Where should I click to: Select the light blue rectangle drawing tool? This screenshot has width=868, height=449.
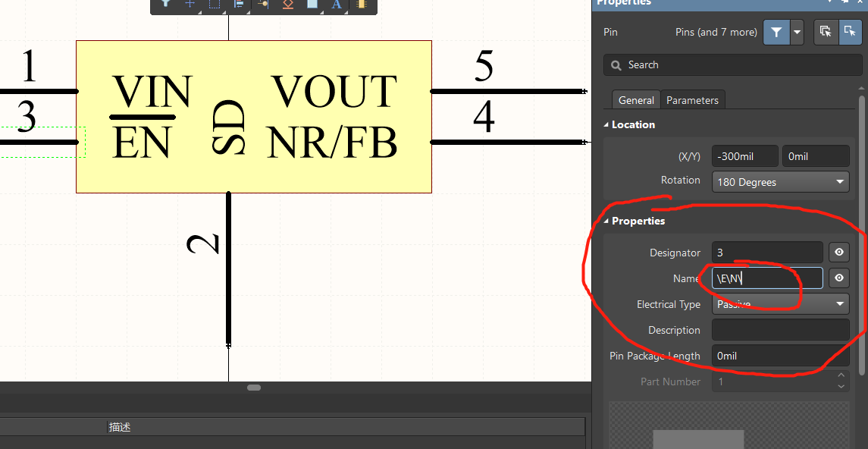pos(312,4)
